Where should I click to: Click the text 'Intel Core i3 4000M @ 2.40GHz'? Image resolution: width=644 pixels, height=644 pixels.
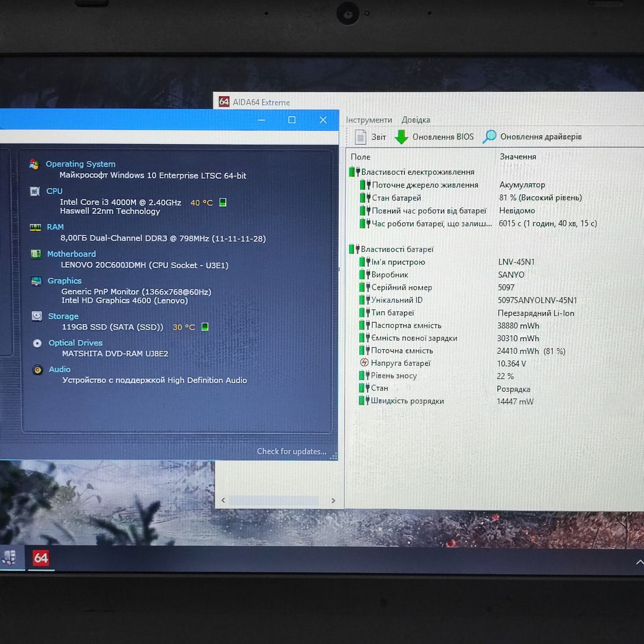[120, 202]
